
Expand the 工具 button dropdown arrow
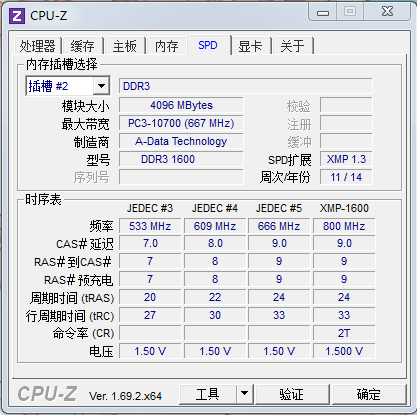pos(245,394)
